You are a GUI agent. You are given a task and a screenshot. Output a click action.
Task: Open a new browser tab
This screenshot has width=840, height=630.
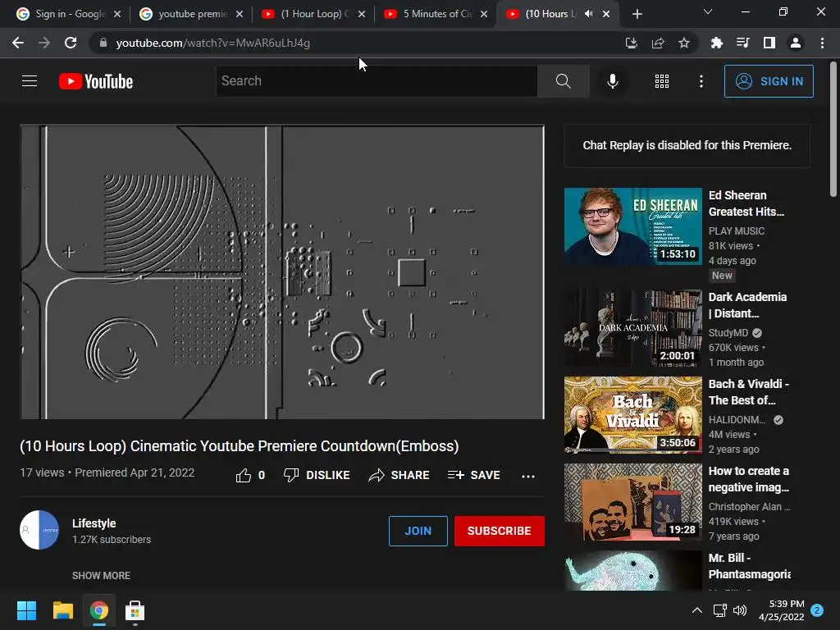click(x=637, y=14)
